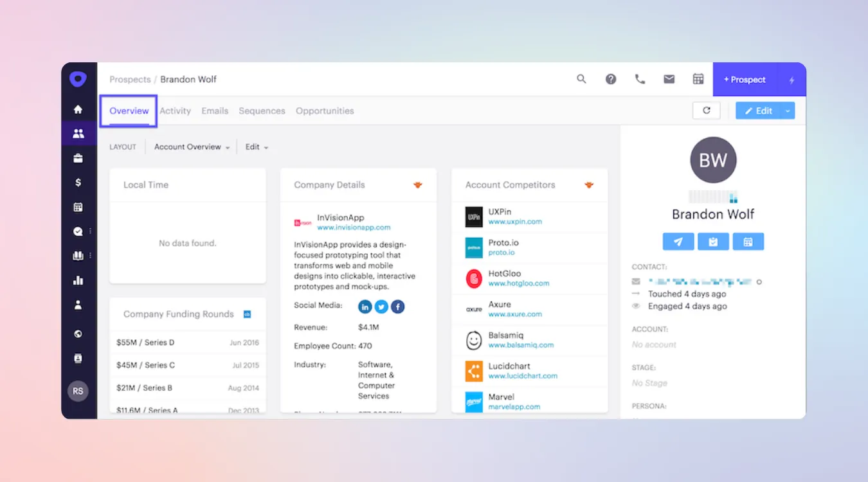Click the Outreach logo in the sidebar
The height and width of the screenshot is (482, 868).
pyautogui.click(x=78, y=79)
